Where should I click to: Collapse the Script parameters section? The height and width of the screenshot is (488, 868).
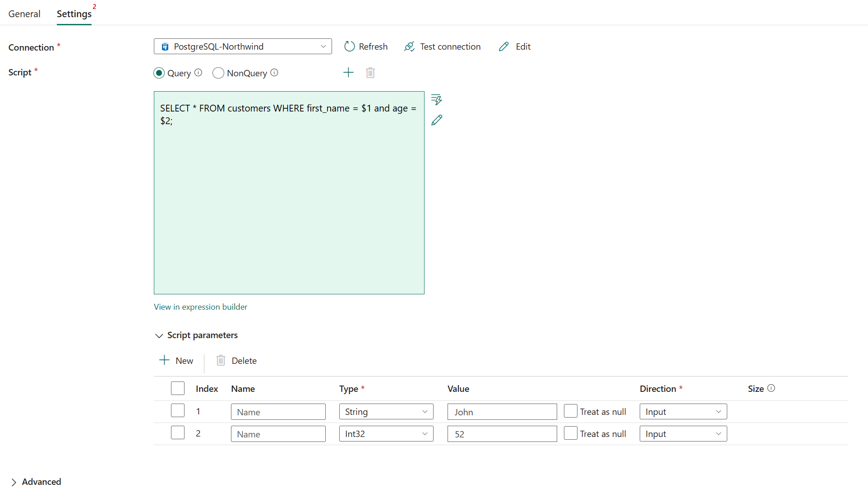pos(159,335)
